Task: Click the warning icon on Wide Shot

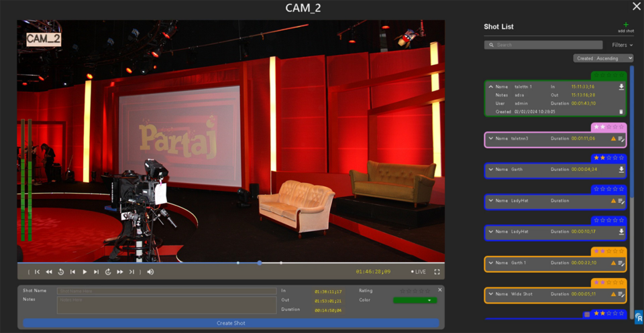Action: click(x=613, y=294)
